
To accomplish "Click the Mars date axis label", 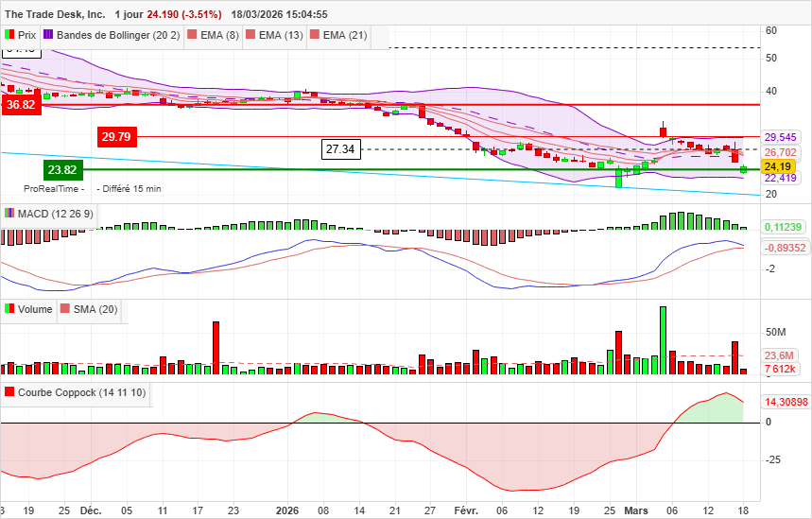I will tap(636, 510).
